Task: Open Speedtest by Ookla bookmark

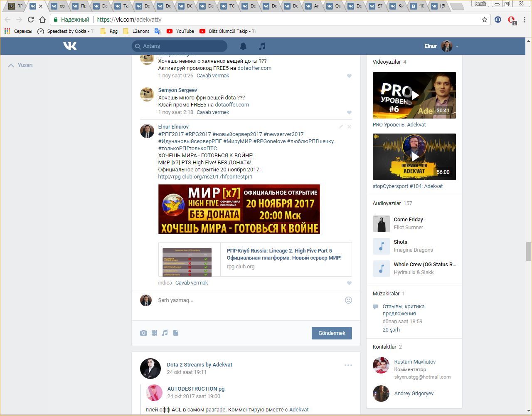Action: point(66,31)
